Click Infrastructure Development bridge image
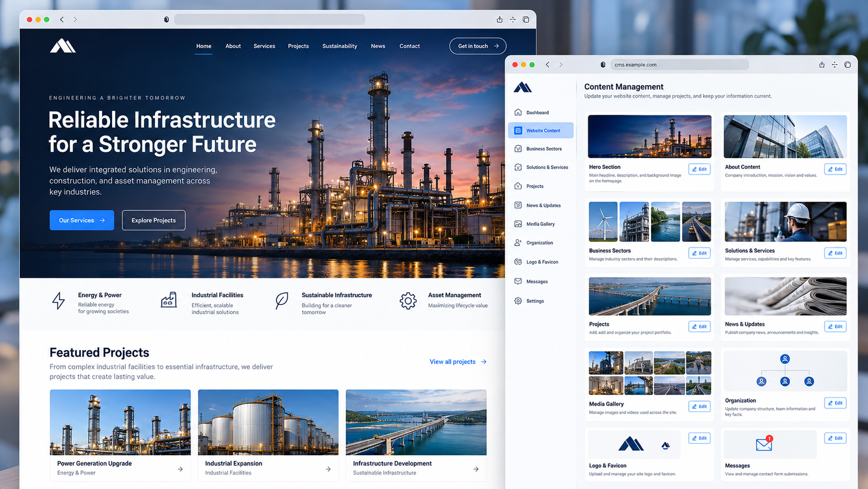Image resolution: width=868 pixels, height=489 pixels. pyautogui.click(x=416, y=422)
